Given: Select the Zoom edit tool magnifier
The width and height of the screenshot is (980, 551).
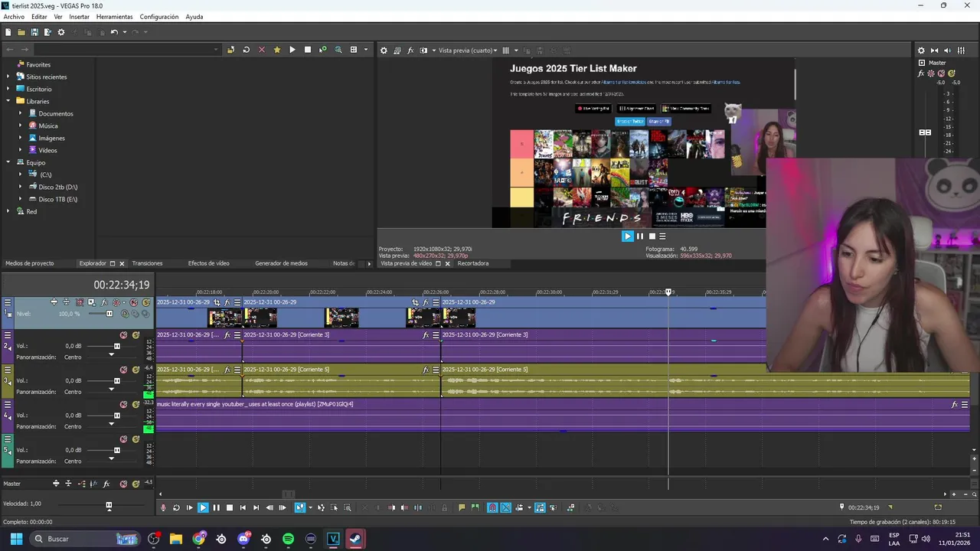Looking at the screenshot, I should point(348,507).
